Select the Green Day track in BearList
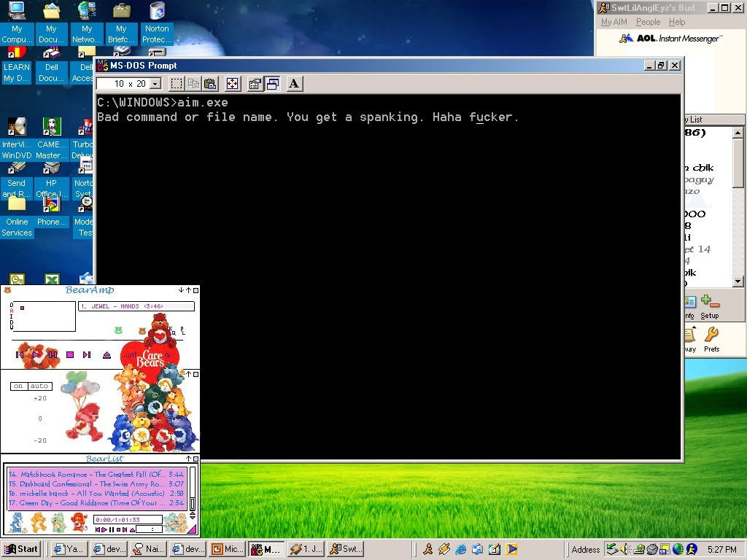747x560 pixels. click(x=95, y=503)
